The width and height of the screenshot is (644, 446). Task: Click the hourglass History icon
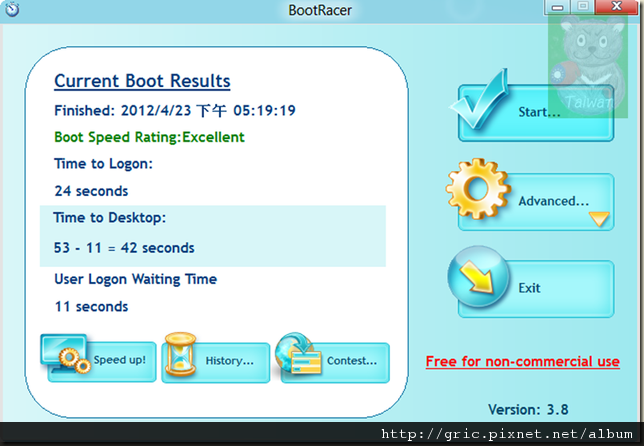pos(180,354)
